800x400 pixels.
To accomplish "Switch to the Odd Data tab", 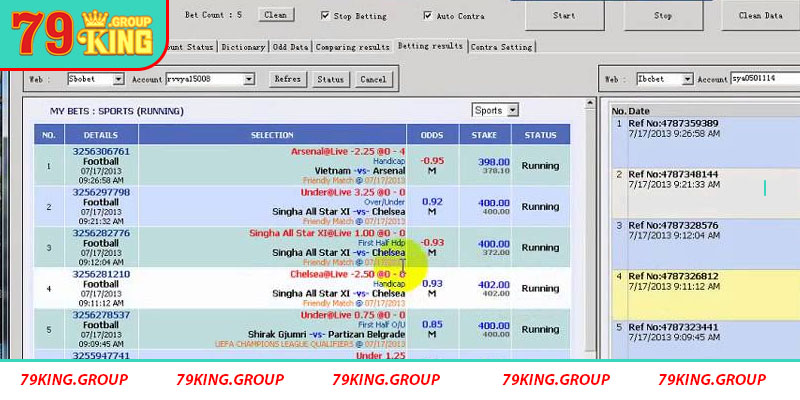I will click(x=290, y=46).
